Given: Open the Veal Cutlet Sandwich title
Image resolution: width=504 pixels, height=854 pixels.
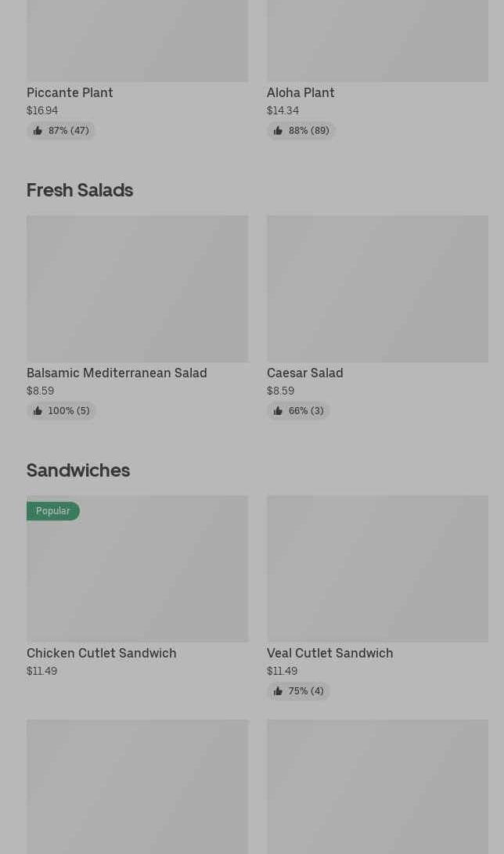Looking at the screenshot, I should click(x=329, y=653).
